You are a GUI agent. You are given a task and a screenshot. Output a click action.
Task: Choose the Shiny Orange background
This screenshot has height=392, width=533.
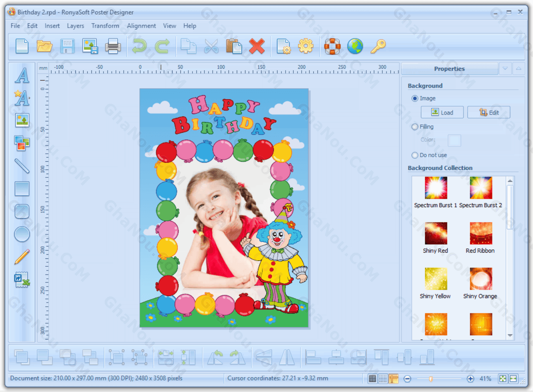(480, 283)
